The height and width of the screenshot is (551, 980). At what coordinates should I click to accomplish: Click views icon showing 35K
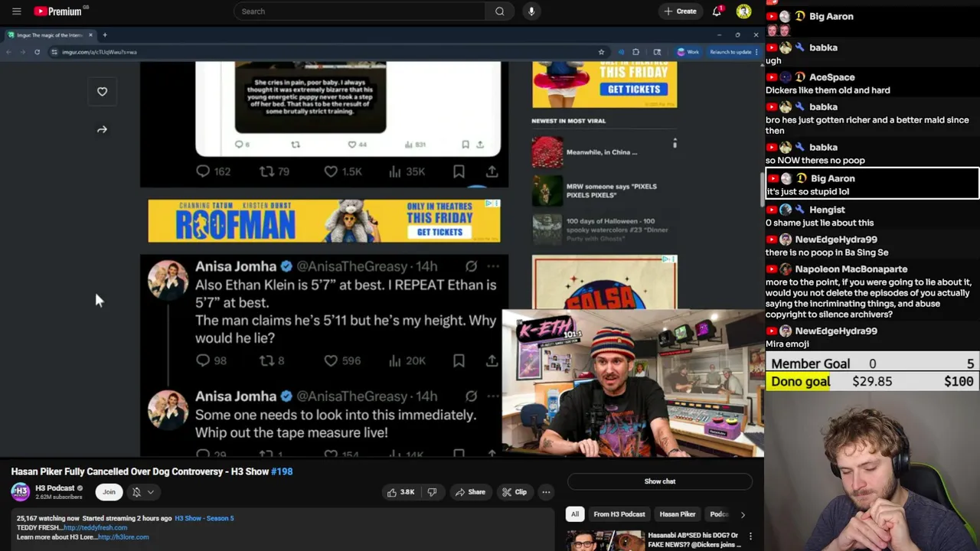pyautogui.click(x=395, y=171)
